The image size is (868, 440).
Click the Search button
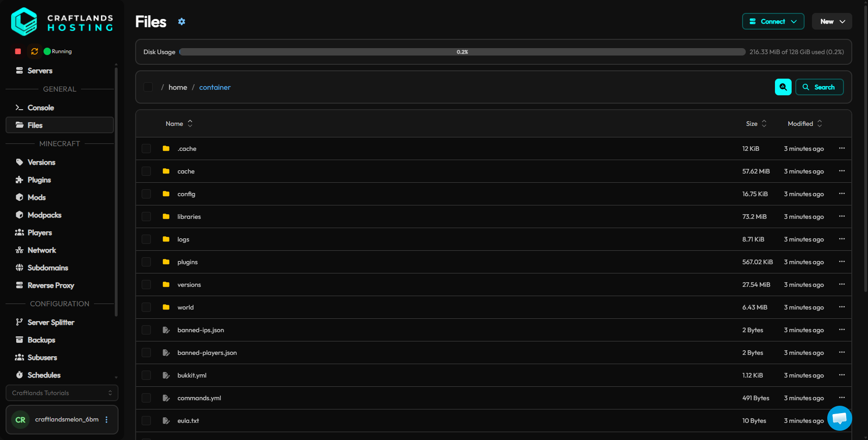pos(819,87)
